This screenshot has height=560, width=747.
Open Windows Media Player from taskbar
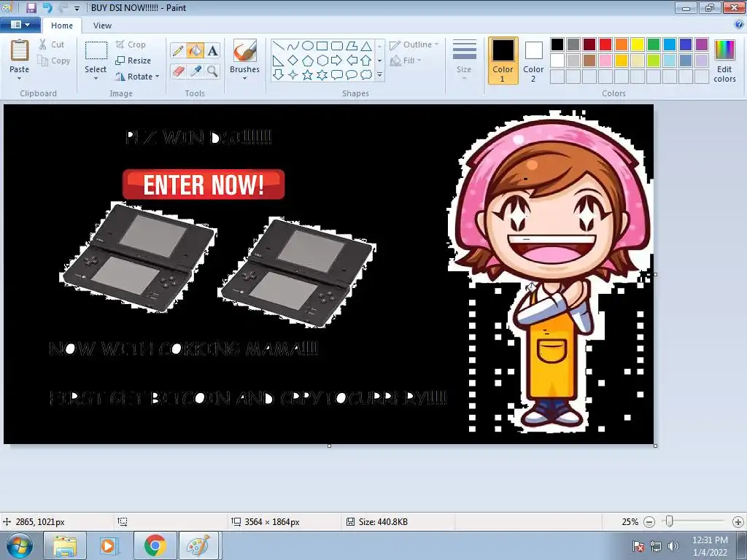[109, 545]
